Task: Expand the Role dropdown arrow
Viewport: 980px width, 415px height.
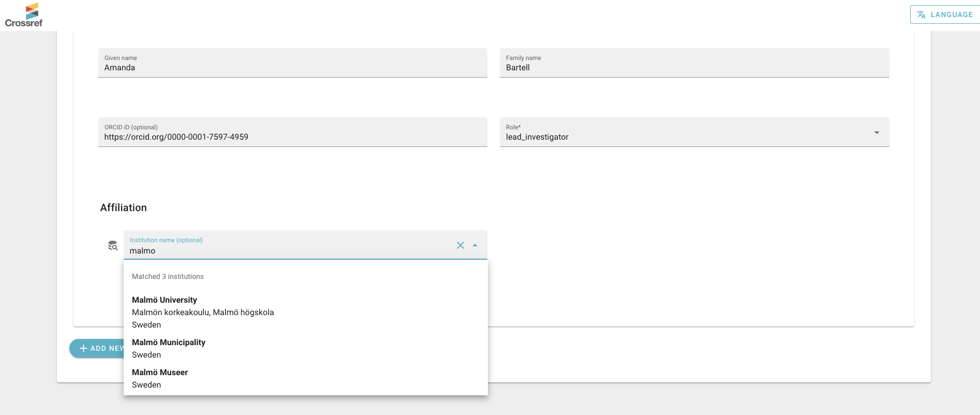Action: 877,133
